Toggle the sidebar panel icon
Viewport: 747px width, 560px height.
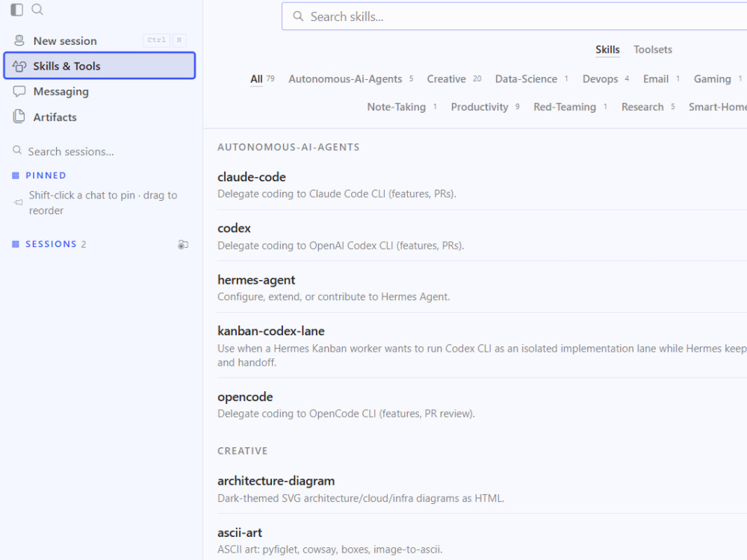coord(16,10)
